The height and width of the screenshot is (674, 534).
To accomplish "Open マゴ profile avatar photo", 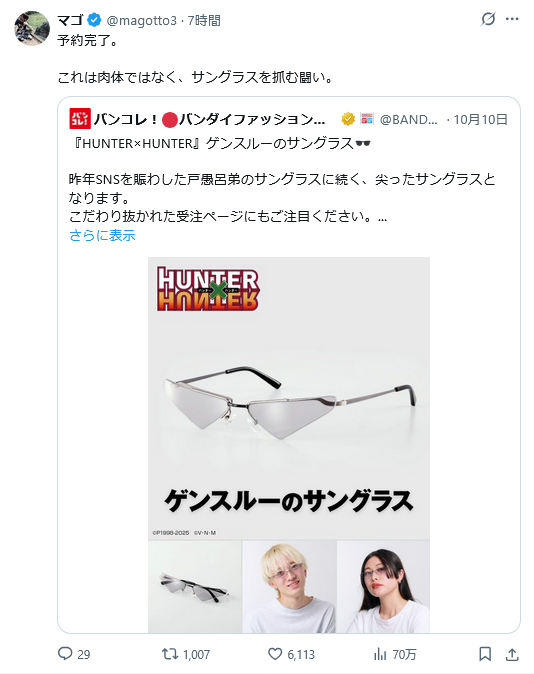I will 32,28.
